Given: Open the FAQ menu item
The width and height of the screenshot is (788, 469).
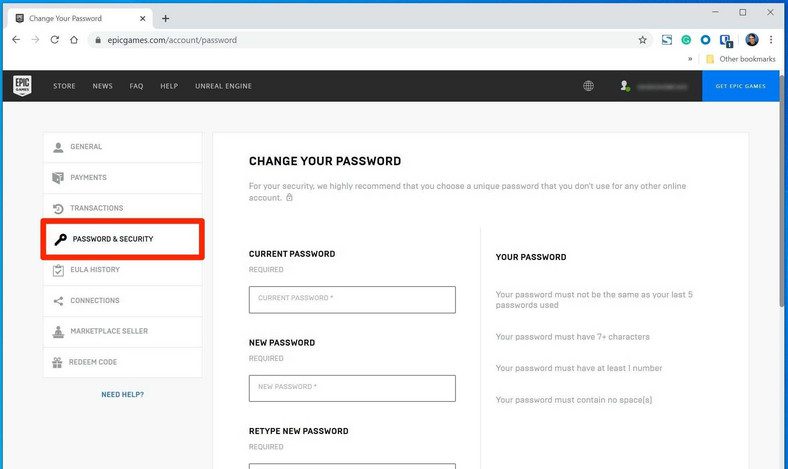Looking at the screenshot, I should [136, 86].
